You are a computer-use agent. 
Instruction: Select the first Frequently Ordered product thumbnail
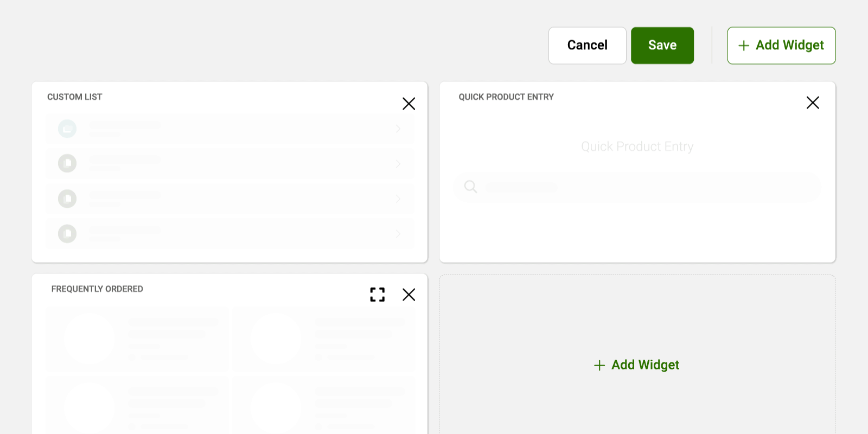(90, 339)
